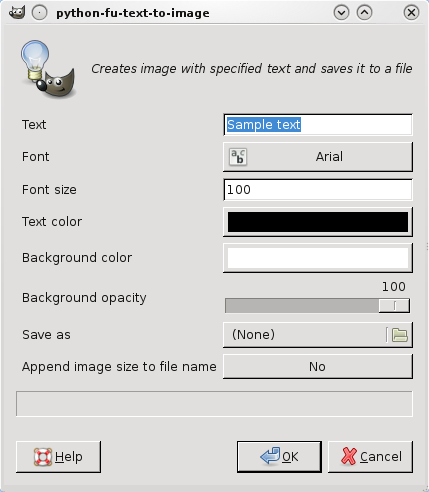Click the GIMP Wilber icon in title bar
Viewport: 429px width, 492px height.
17,13
